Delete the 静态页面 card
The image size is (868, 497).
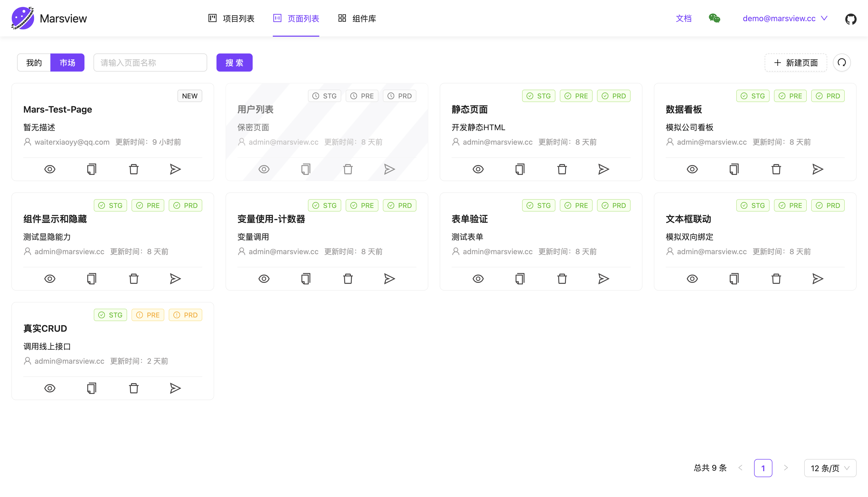click(x=562, y=169)
